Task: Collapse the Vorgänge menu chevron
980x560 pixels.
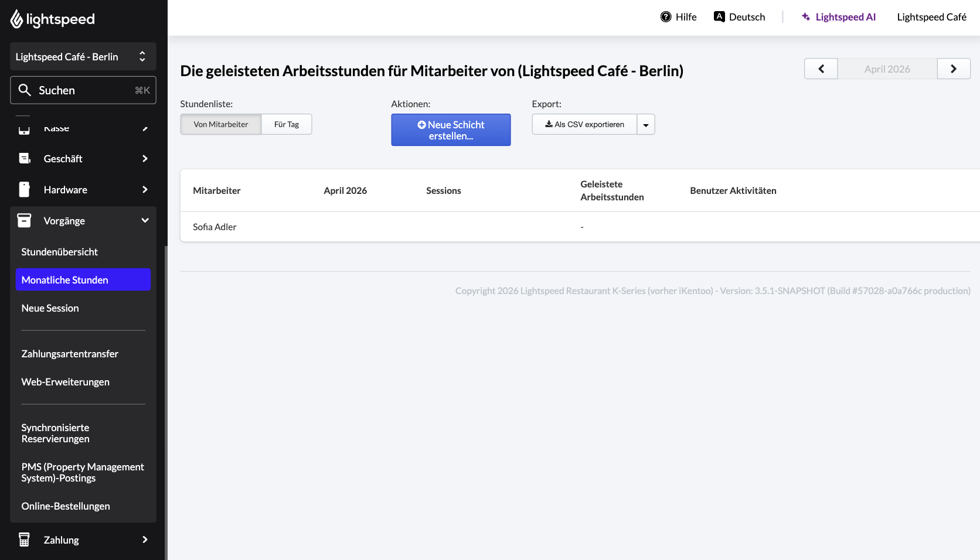Action: (145, 221)
